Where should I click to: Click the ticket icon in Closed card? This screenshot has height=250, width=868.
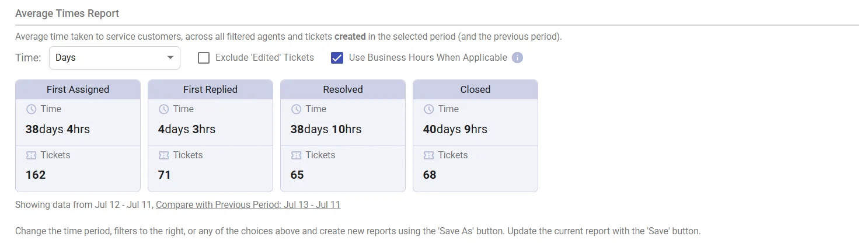point(428,155)
